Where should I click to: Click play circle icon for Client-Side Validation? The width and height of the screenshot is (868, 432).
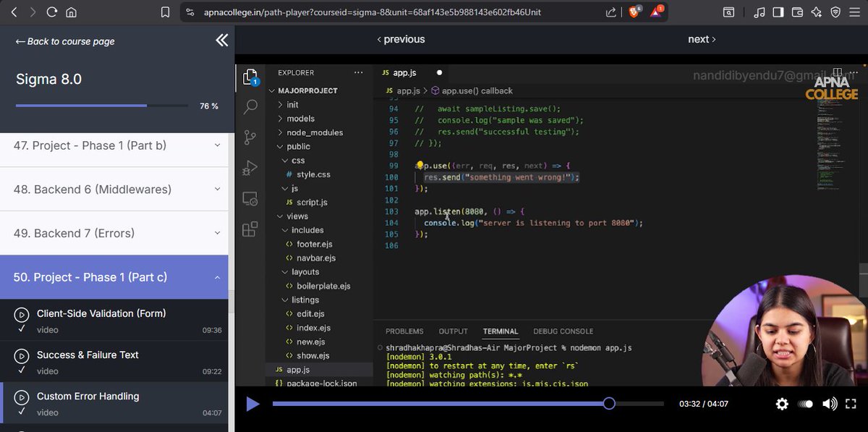[22, 314]
